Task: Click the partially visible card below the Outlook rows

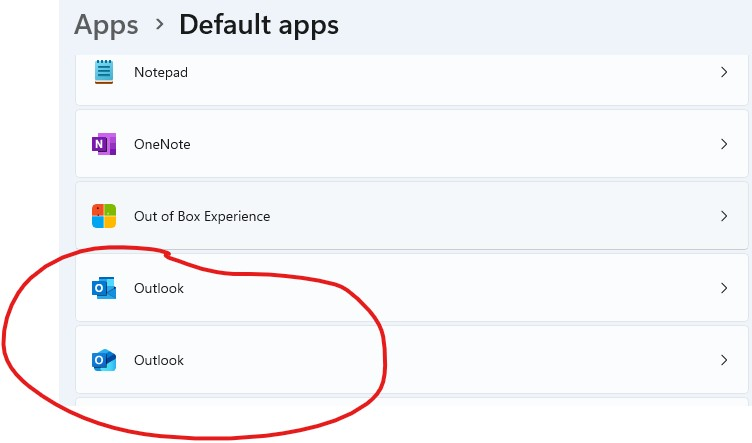Action: coord(411,402)
